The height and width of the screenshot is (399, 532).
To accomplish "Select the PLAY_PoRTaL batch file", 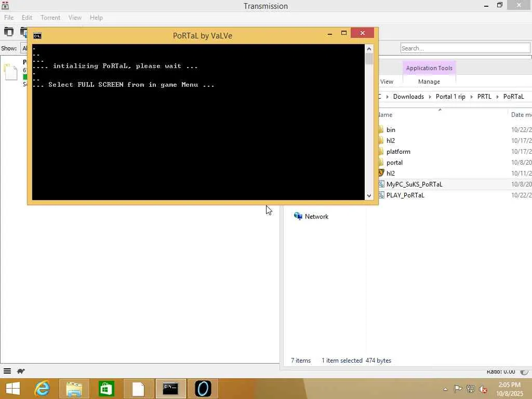I will [405, 195].
